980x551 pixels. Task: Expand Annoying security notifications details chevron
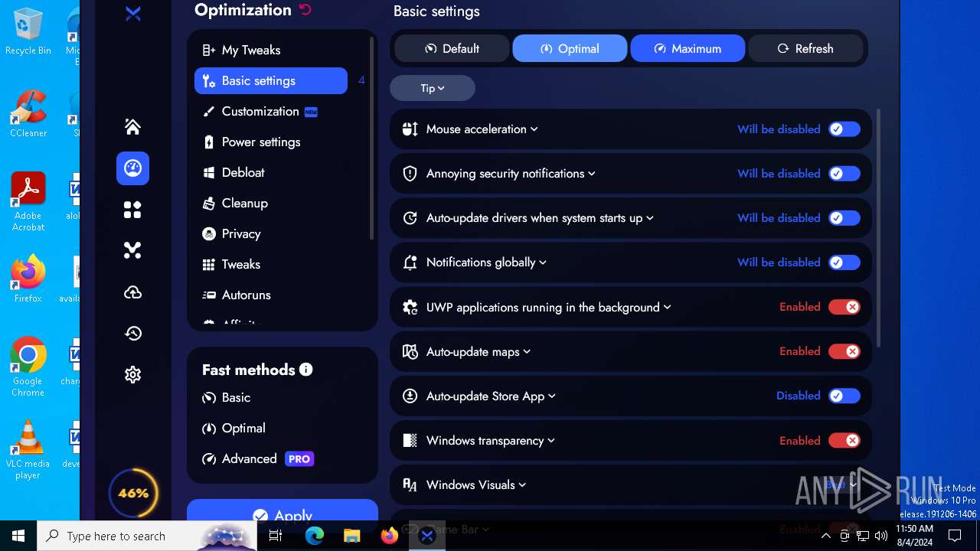[592, 174]
